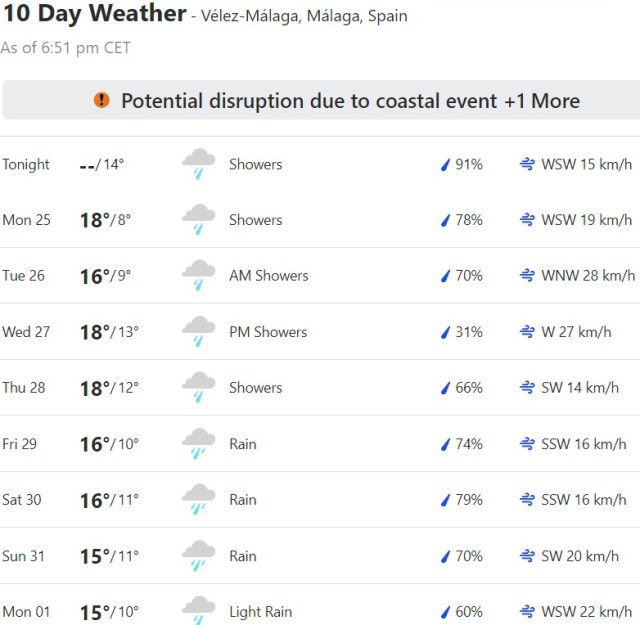Image resolution: width=640 pixels, height=625 pixels.
Task: Expand the Tue 26 AM Showers row
Action: [320, 276]
